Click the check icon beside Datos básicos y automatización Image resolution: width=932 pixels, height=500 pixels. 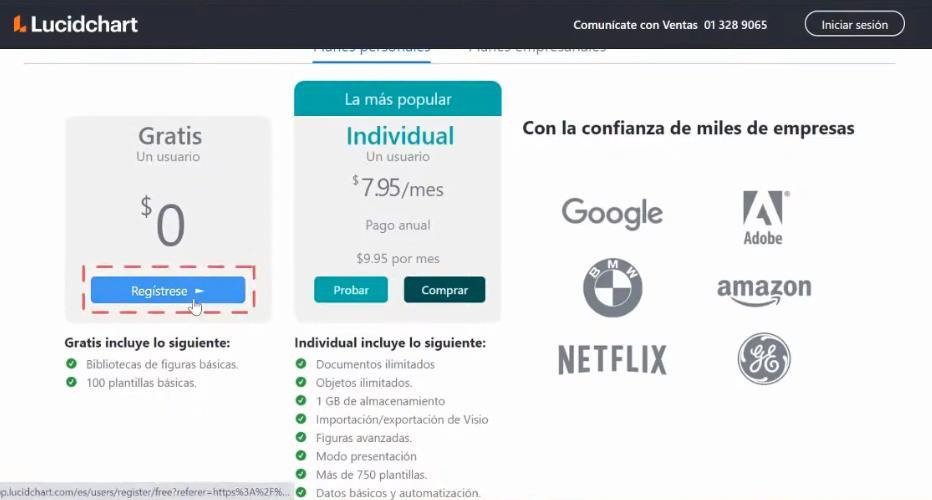[301, 492]
